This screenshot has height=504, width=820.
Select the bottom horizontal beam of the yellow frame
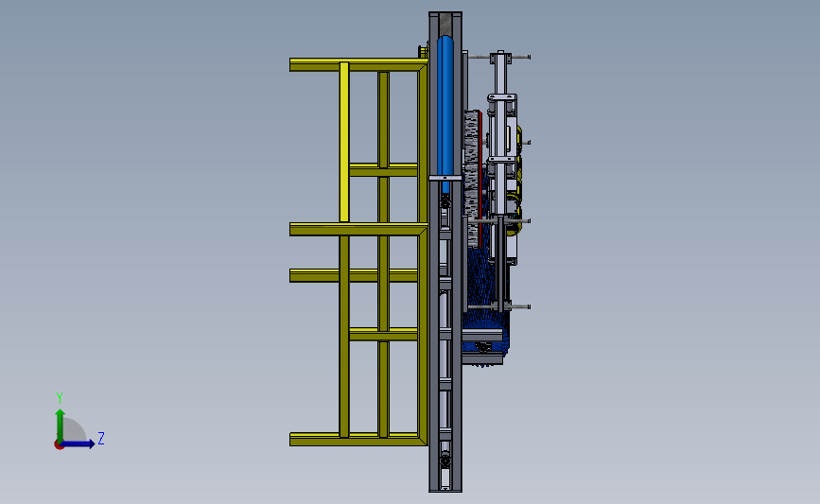(x=358, y=439)
